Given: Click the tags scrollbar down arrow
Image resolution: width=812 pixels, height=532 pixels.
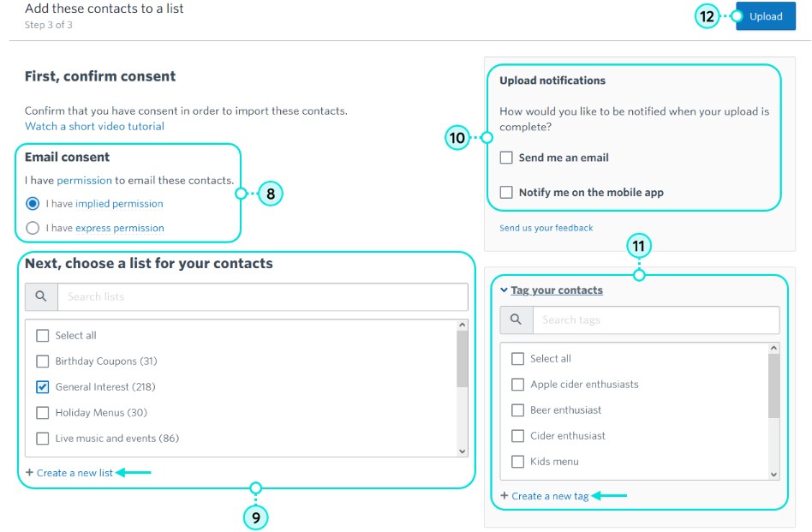Looking at the screenshot, I should (x=773, y=475).
